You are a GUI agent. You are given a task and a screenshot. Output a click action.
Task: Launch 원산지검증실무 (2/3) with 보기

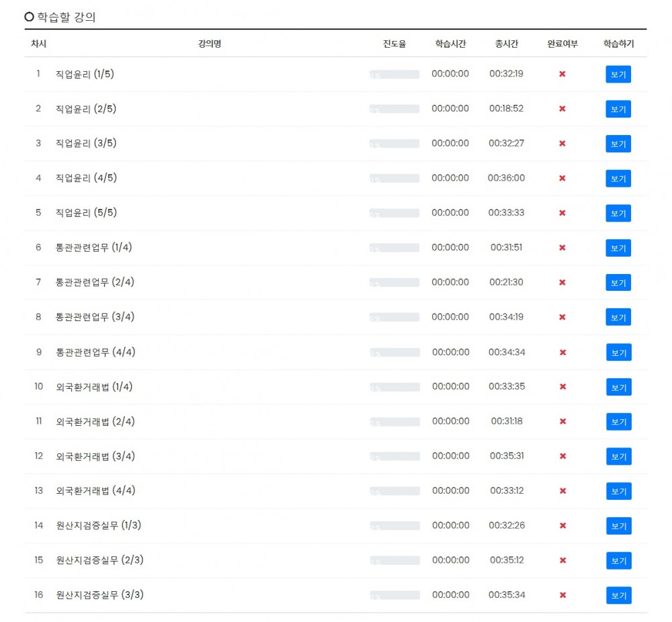click(x=618, y=560)
